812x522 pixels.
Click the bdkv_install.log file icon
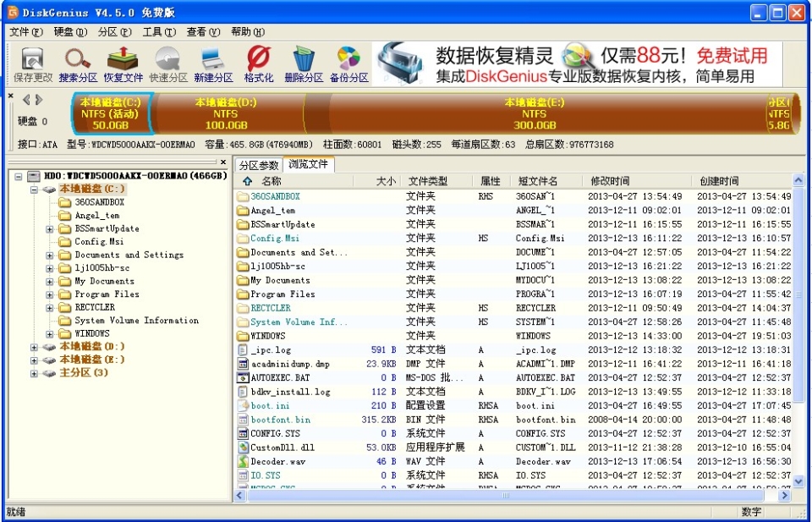pos(243,392)
